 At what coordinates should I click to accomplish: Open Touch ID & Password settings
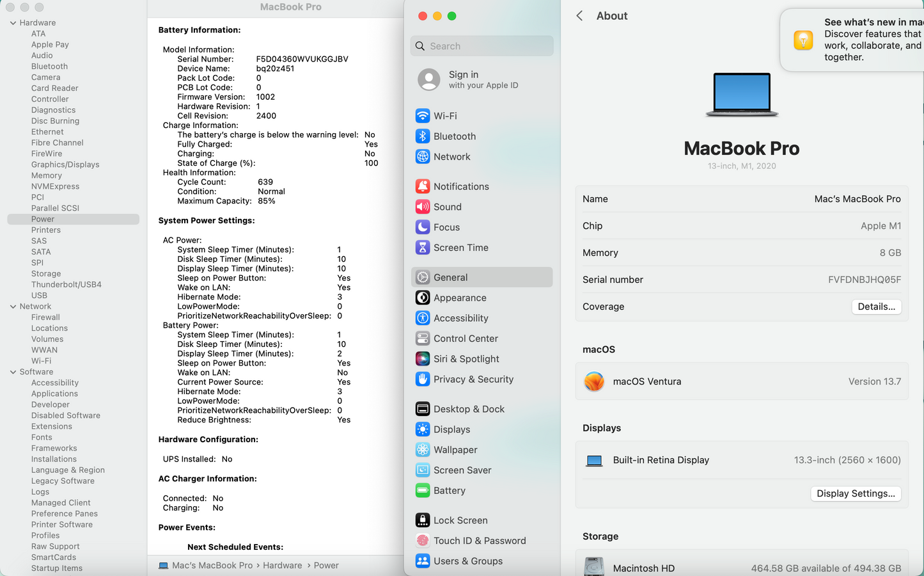point(478,540)
